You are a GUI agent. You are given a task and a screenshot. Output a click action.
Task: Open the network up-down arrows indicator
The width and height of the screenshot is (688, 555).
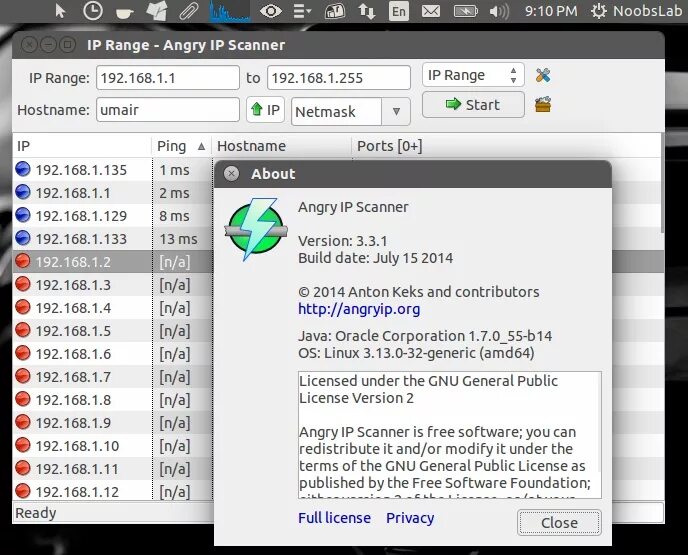coord(366,11)
